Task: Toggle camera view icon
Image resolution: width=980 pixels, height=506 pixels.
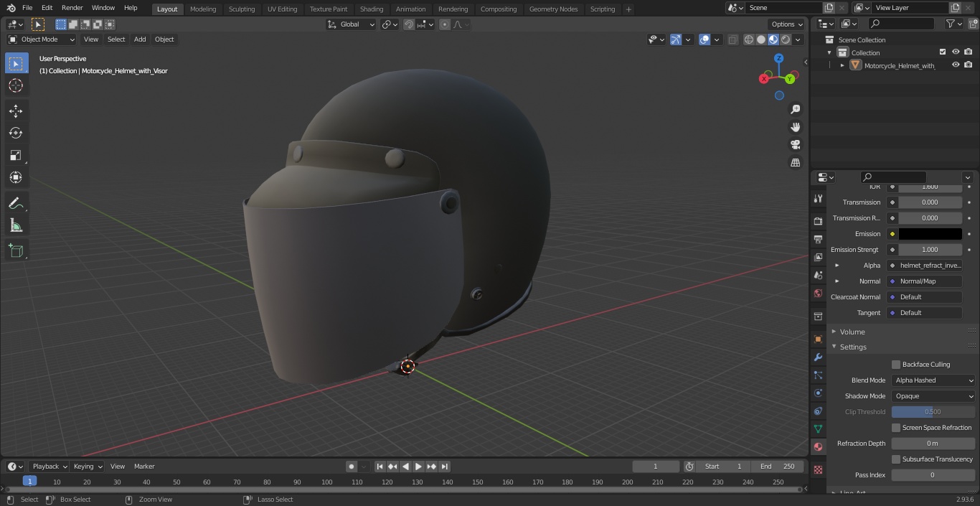Action: [796, 144]
